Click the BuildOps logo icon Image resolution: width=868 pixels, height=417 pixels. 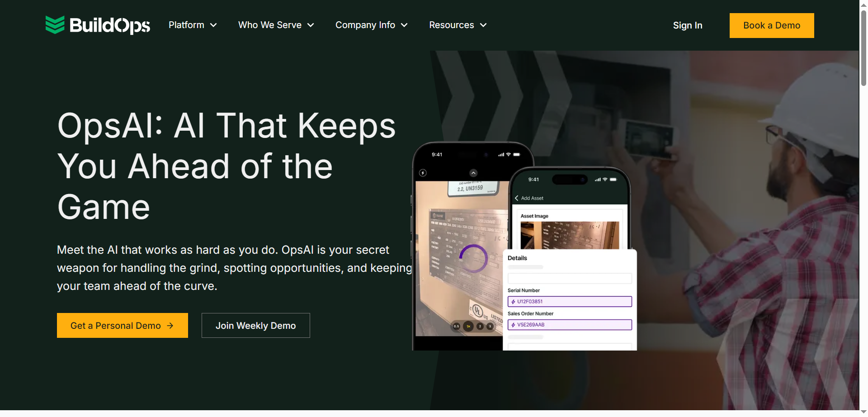55,25
